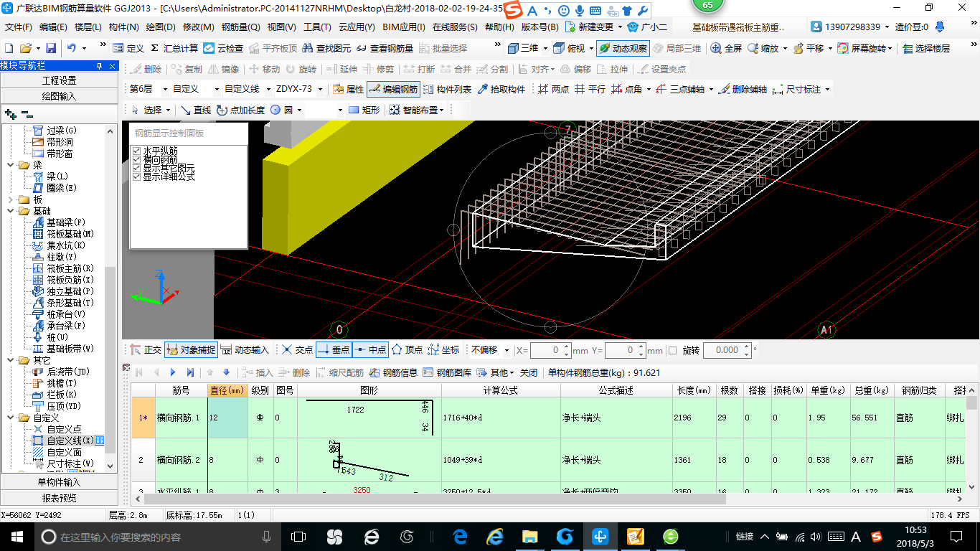Open the 其他 dropdown in the rebar toolbar

[496, 372]
